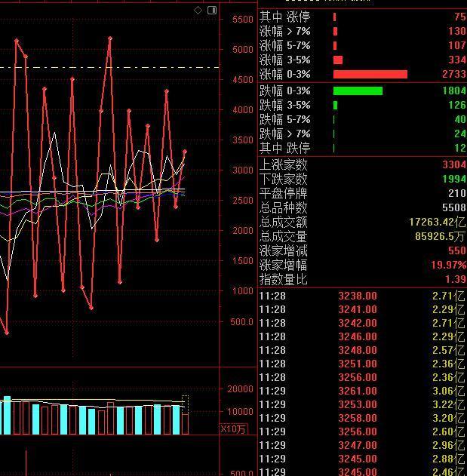Select the tick price 3238.00
This screenshot has width=467, height=476.
[x=358, y=296]
